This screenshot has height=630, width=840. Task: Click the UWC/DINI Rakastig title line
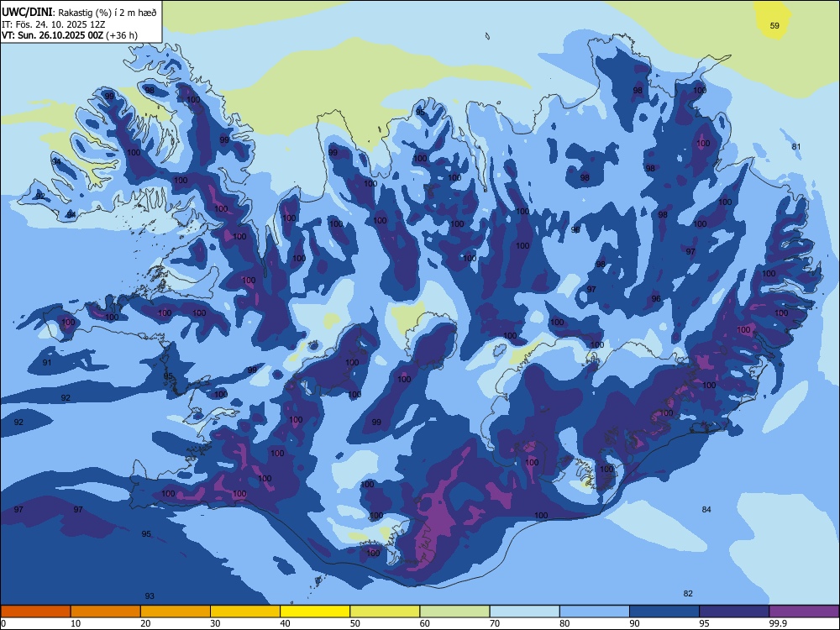pos(79,13)
